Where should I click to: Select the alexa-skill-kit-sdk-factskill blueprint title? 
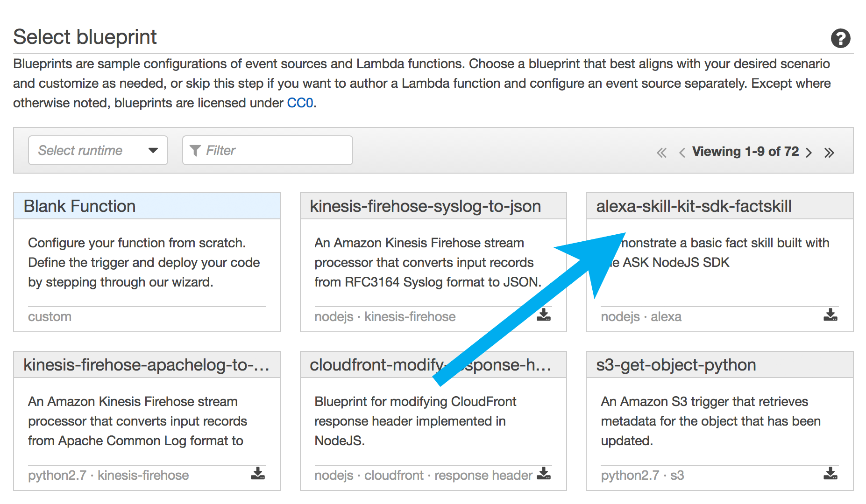click(x=694, y=206)
